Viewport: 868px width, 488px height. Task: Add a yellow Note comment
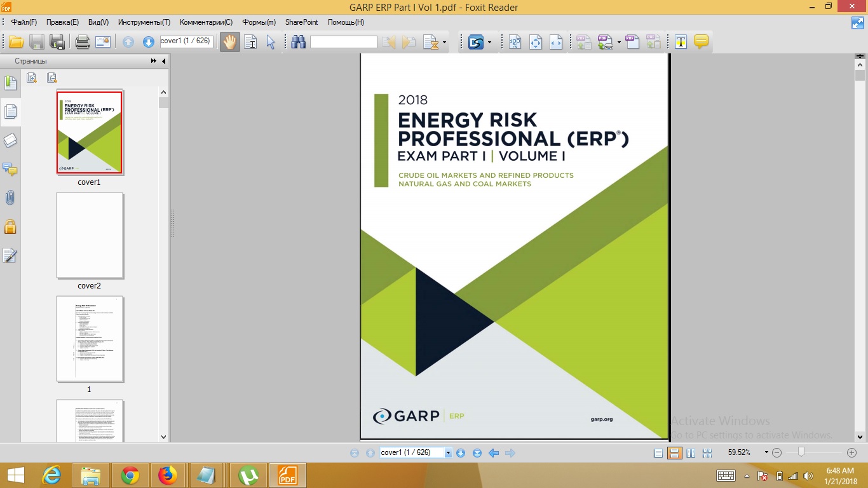coord(702,43)
